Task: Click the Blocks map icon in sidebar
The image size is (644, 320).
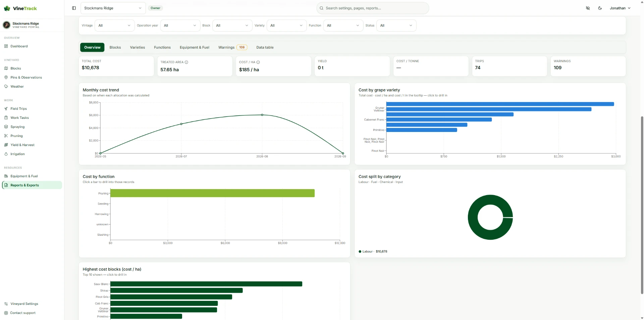Action: 6,68
